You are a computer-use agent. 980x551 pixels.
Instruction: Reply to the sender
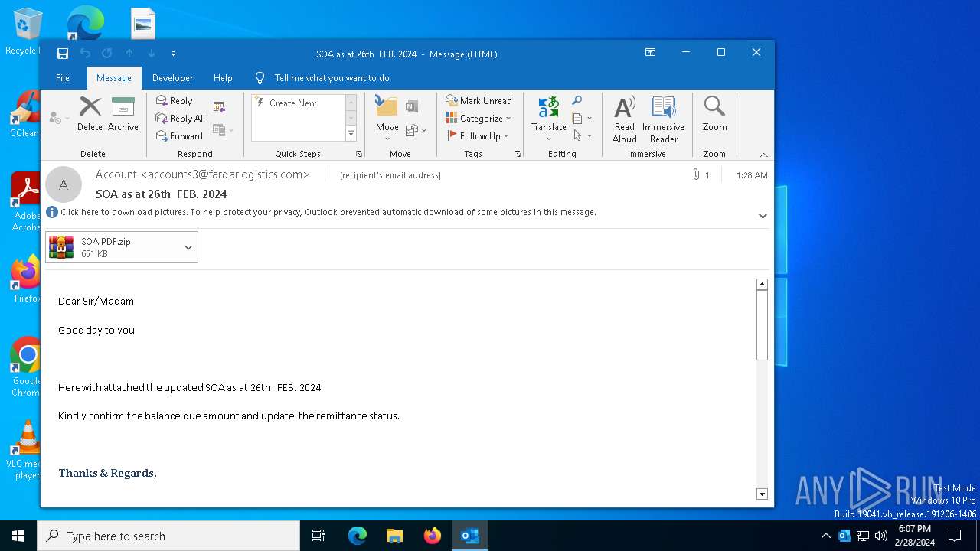(x=174, y=100)
